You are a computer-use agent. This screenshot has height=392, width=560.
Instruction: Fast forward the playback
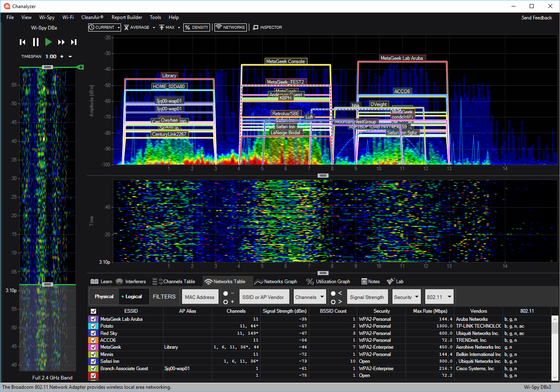(x=61, y=42)
